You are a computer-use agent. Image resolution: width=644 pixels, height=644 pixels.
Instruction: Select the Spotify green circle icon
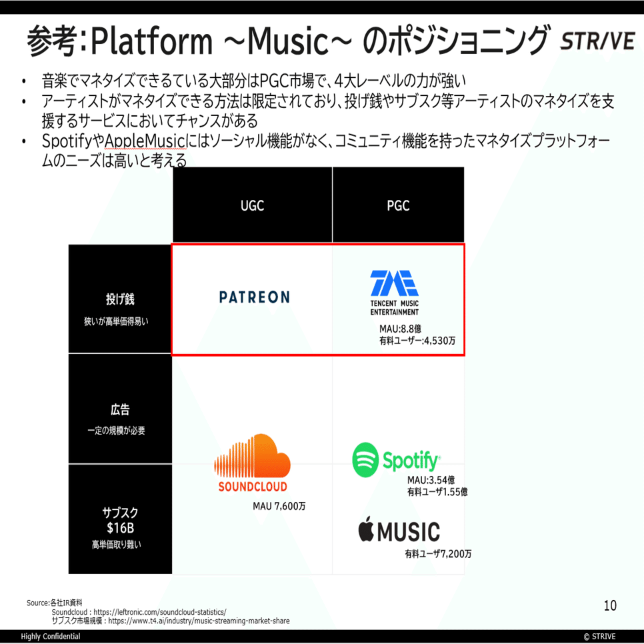[366, 460]
